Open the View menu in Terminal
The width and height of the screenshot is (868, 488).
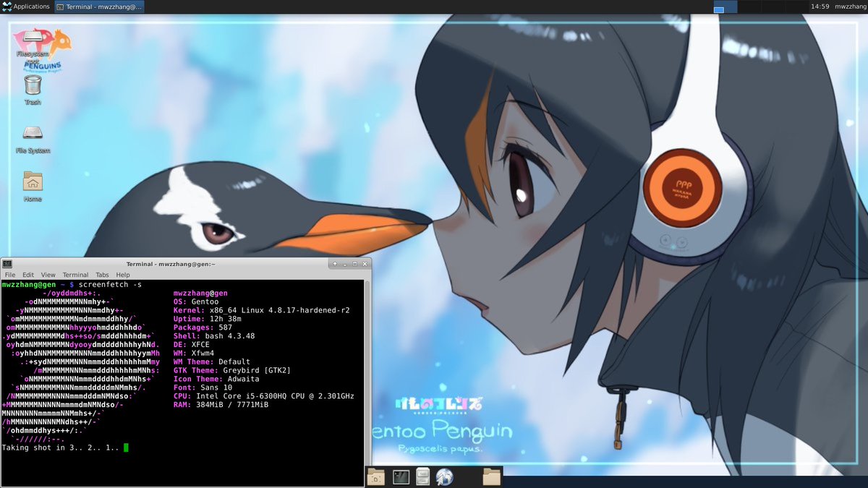pyautogui.click(x=48, y=275)
